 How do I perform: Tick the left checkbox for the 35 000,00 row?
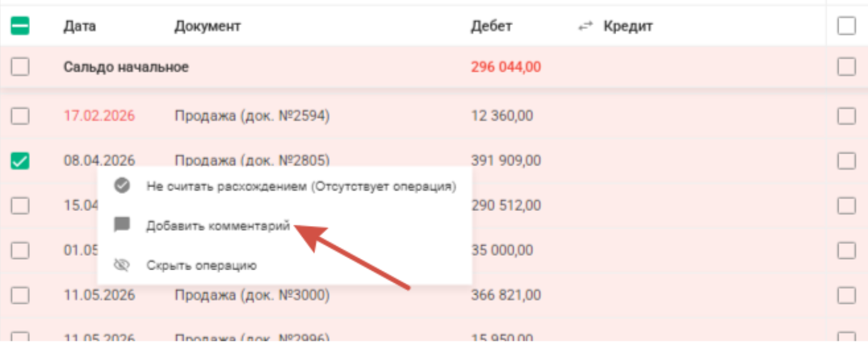[20, 250]
